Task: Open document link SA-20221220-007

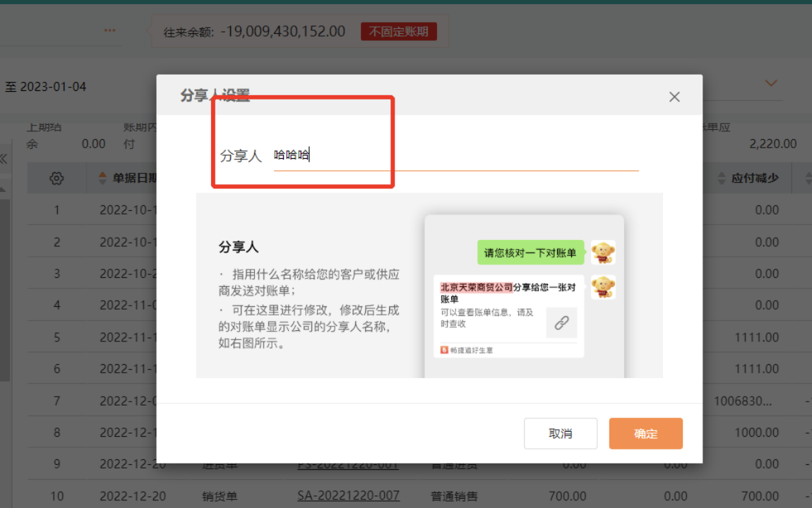Action: (x=348, y=495)
